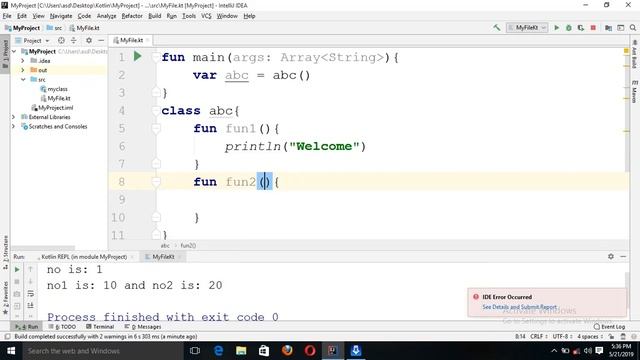Open the Navigate menu
This screenshot has height=360, width=640.
coord(61,16)
